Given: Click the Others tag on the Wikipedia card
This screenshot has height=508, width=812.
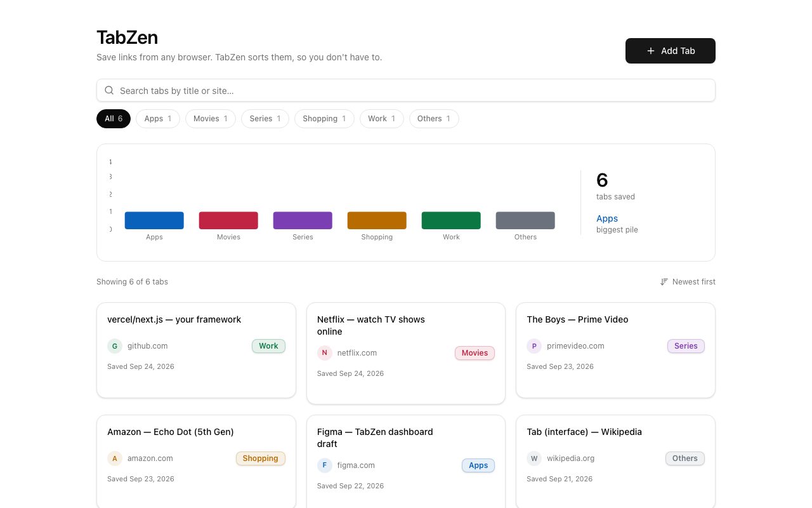Looking at the screenshot, I should (x=685, y=458).
